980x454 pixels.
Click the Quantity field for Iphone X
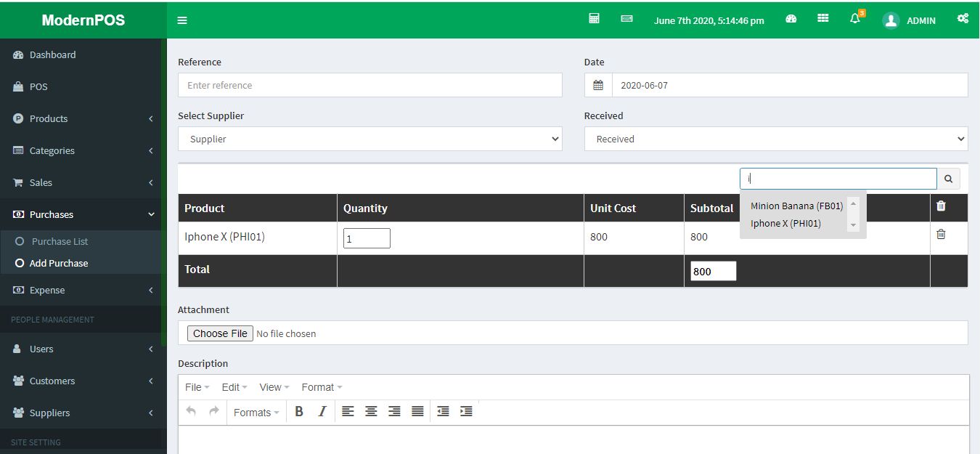(367, 238)
